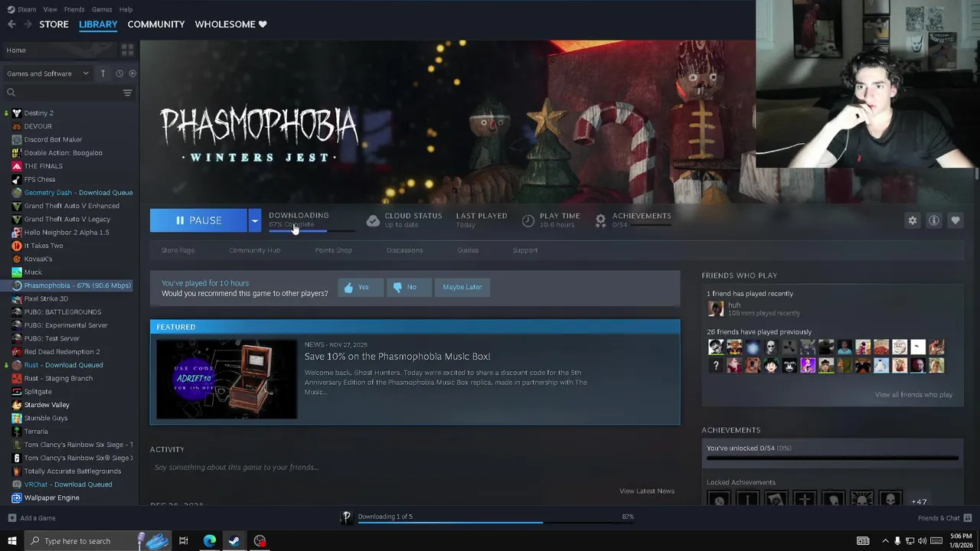980x551 pixels.
Task: Open the COMMUNITY tab
Action: click(x=156, y=24)
